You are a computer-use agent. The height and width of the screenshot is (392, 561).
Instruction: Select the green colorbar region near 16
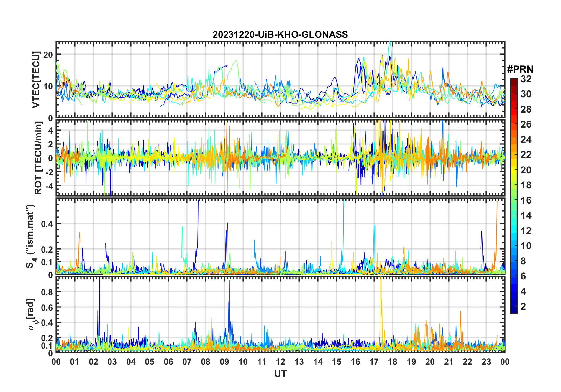pos(514,200)
